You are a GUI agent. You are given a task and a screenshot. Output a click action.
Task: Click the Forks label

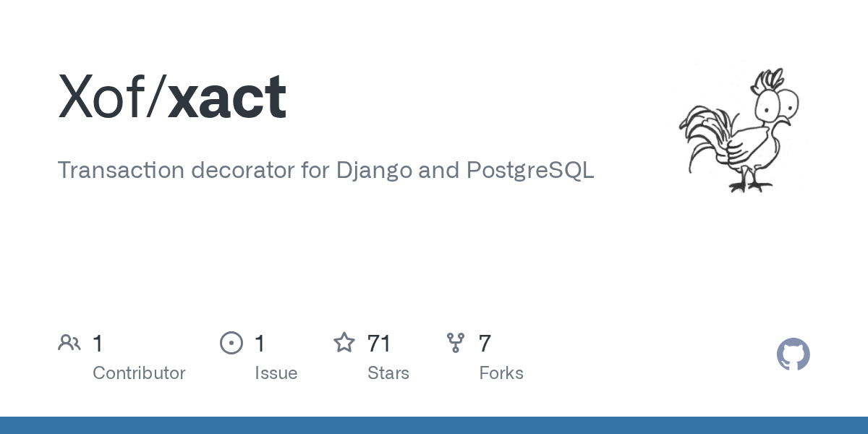(x=501, y=373)
